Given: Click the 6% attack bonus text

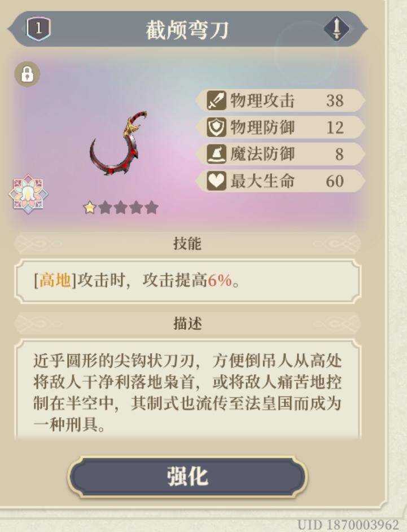Looking at the screenshot, I should (x=220, y=280).
